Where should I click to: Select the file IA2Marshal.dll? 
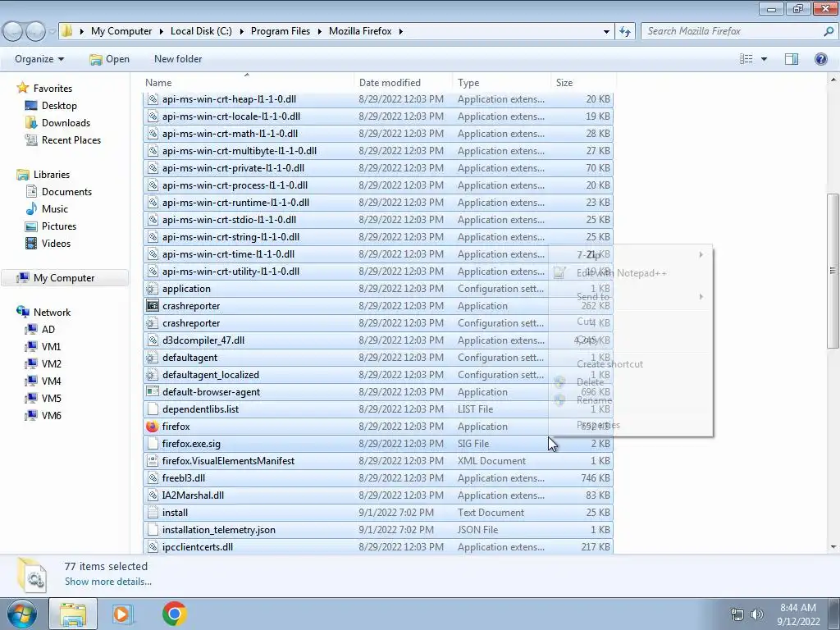[377, 495]
